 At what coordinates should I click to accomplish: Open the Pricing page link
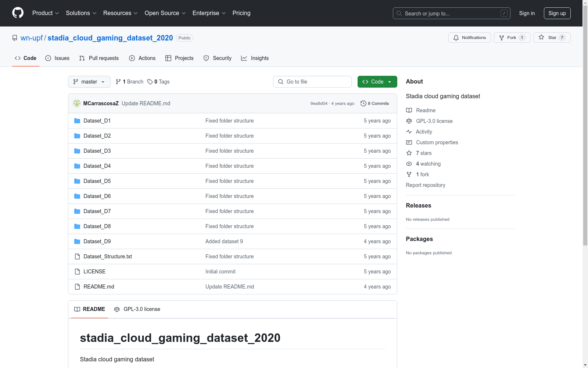[241, 13]
